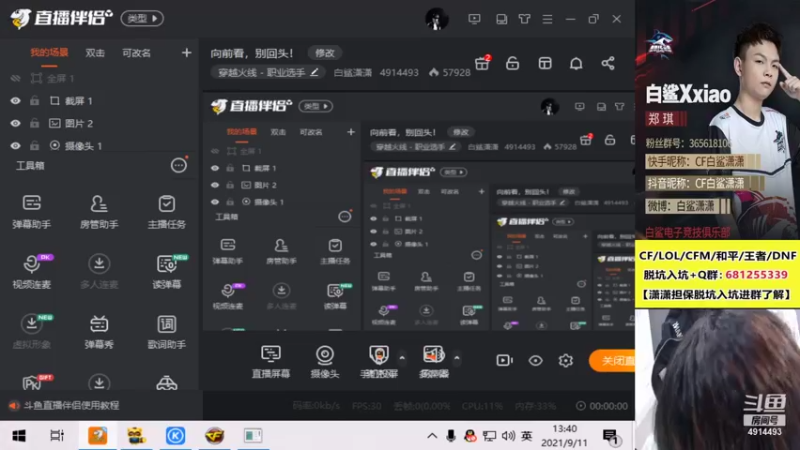Open the hamburger menu in title bar
This screenshot has width=800, height=450.
click(x=547, y=19)
